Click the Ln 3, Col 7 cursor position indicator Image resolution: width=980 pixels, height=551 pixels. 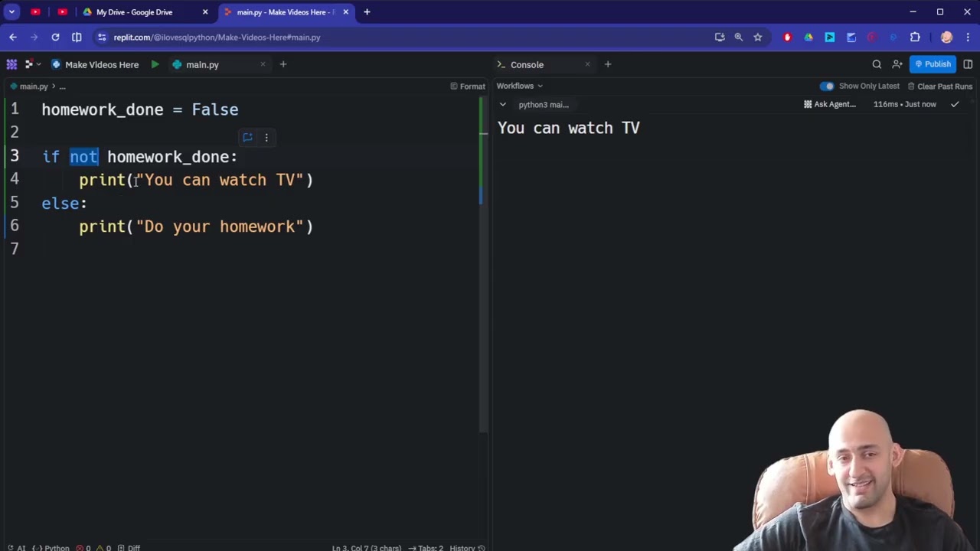coord(367,548)
